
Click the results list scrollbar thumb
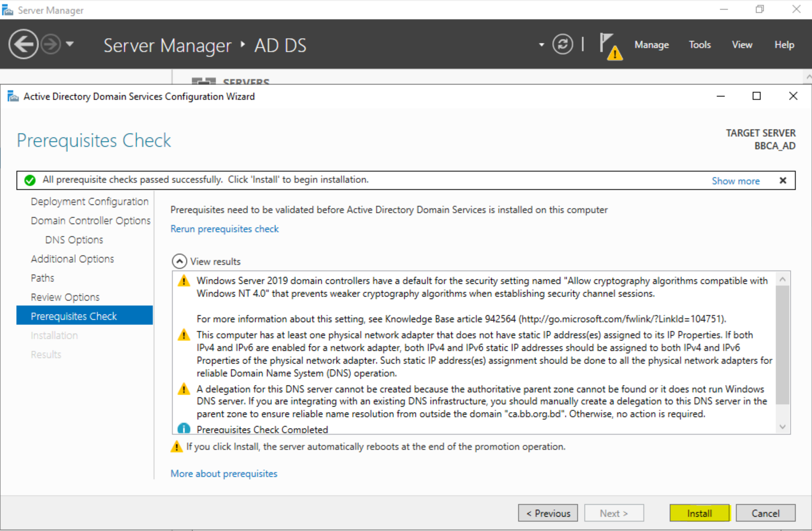click(783, 345)
